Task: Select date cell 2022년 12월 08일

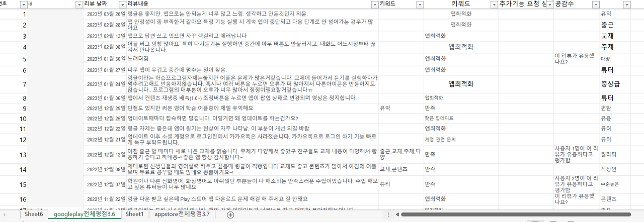Action: tap(105, 169)
